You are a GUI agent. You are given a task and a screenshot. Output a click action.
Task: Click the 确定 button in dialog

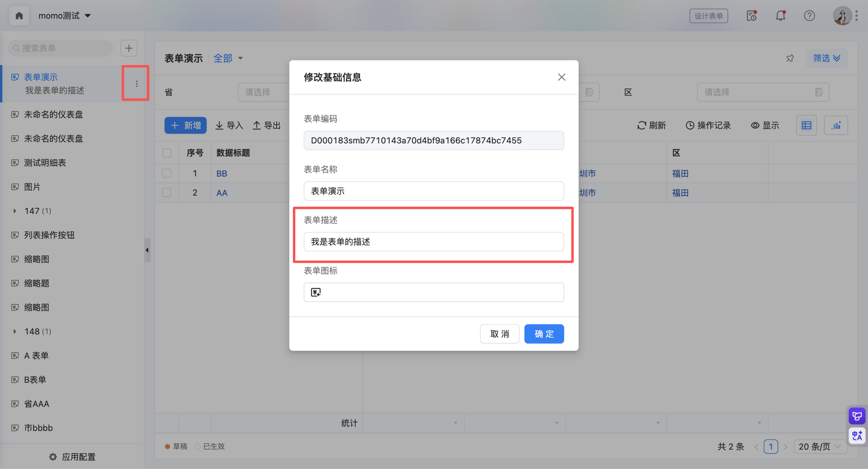coord(544,334)
